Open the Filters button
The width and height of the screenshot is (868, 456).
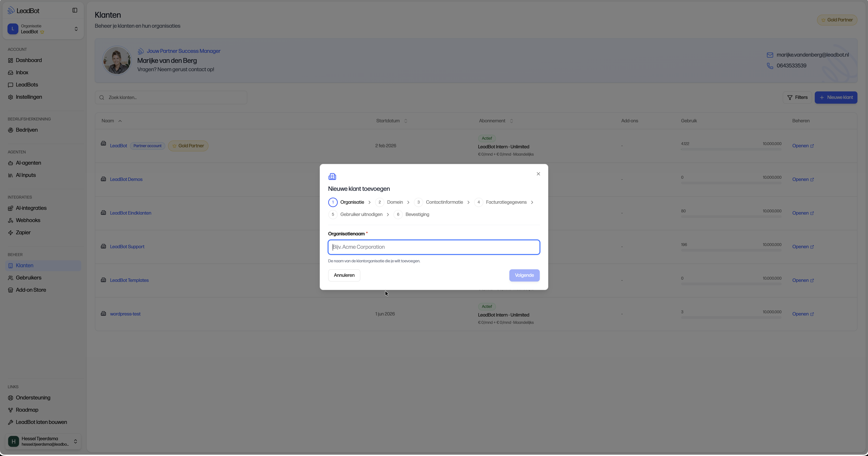[x=797, y=98]
